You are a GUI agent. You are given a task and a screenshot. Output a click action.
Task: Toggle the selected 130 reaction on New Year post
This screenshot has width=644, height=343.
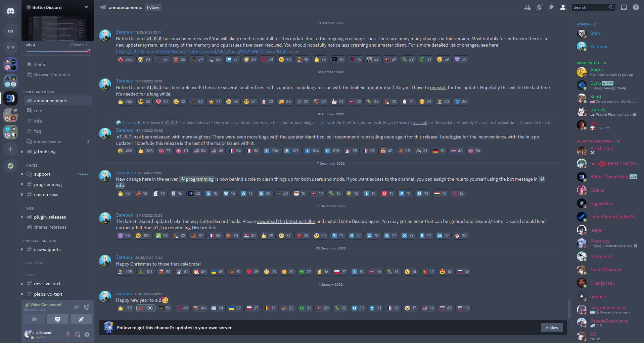(146, 308)
